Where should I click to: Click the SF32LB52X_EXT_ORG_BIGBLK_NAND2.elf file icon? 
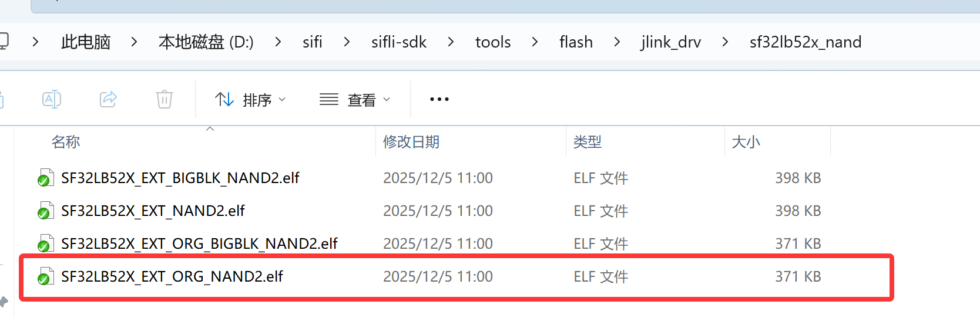(x=45, y=243)
